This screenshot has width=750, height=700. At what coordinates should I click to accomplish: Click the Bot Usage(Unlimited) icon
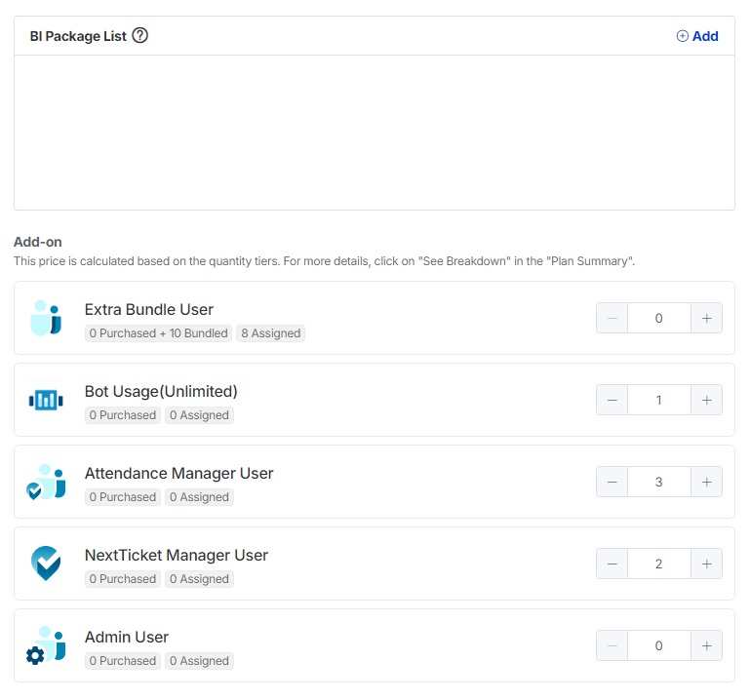[46, 400]
